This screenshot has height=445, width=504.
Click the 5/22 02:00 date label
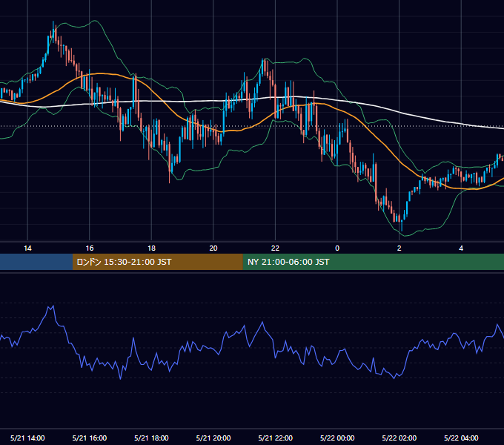(x=399, y=438)
